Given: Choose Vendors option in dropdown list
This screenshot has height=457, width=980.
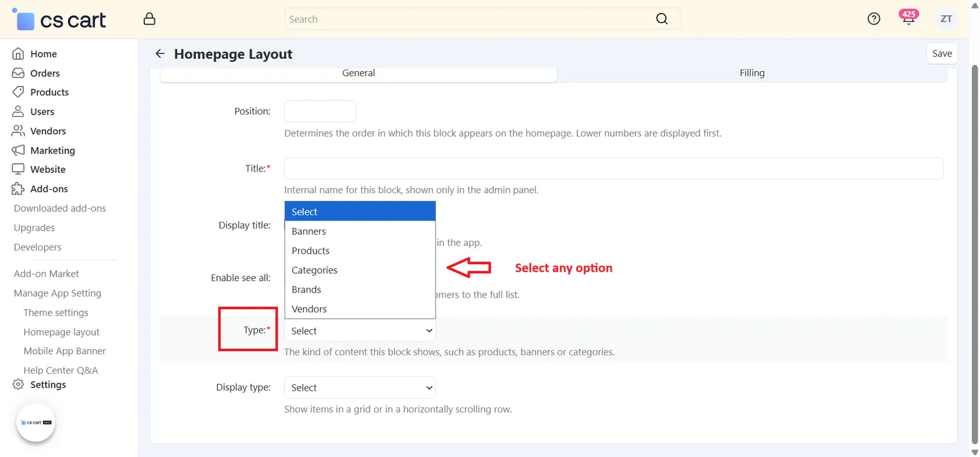Looking at the screenshot, I should pyautogui.click(x=360, y=309).
